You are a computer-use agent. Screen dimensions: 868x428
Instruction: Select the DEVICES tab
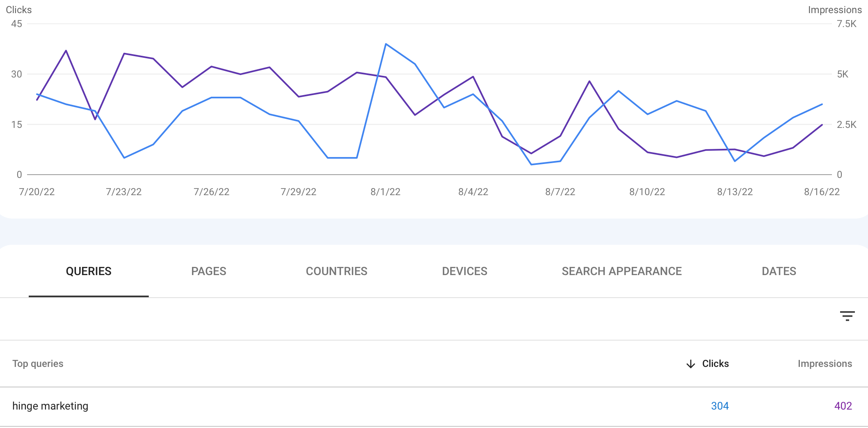(x=464, y=271)
